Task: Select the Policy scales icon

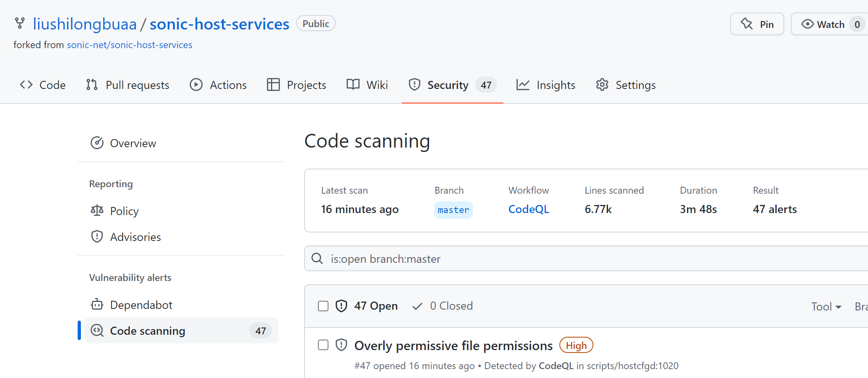Action: (x=97, y=210)
